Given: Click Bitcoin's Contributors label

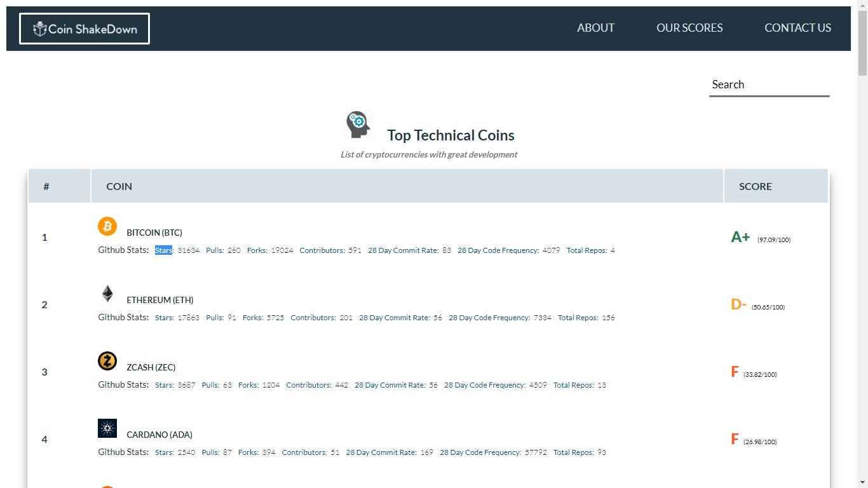Looking at the screenshot, I should click(322, 250).
